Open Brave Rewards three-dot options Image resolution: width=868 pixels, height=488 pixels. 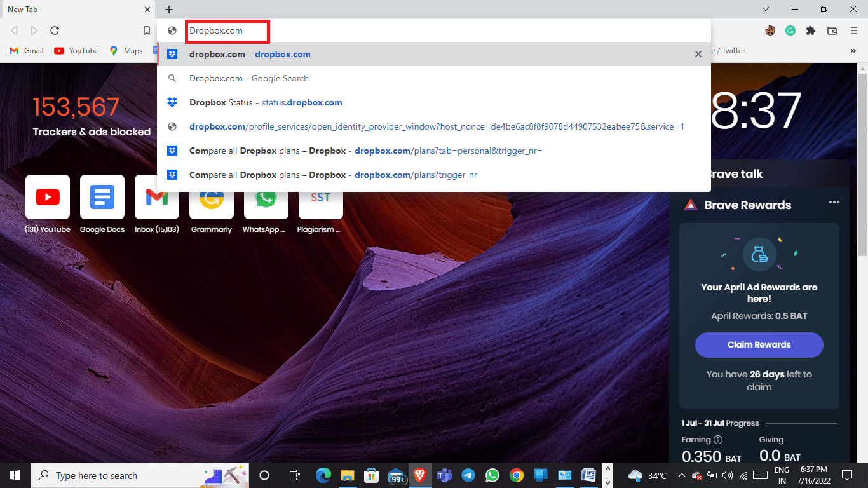point(834,202)
